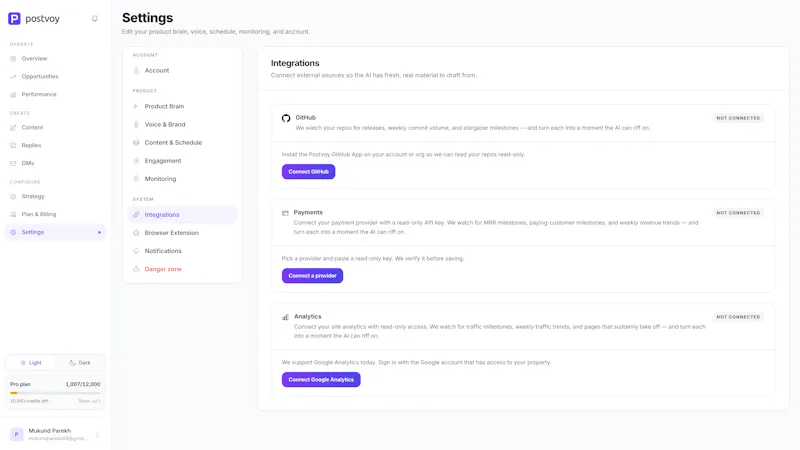This screenshot has width=800, height=450.
Task: Click the Settings gear icon
Action: (13, 232)
